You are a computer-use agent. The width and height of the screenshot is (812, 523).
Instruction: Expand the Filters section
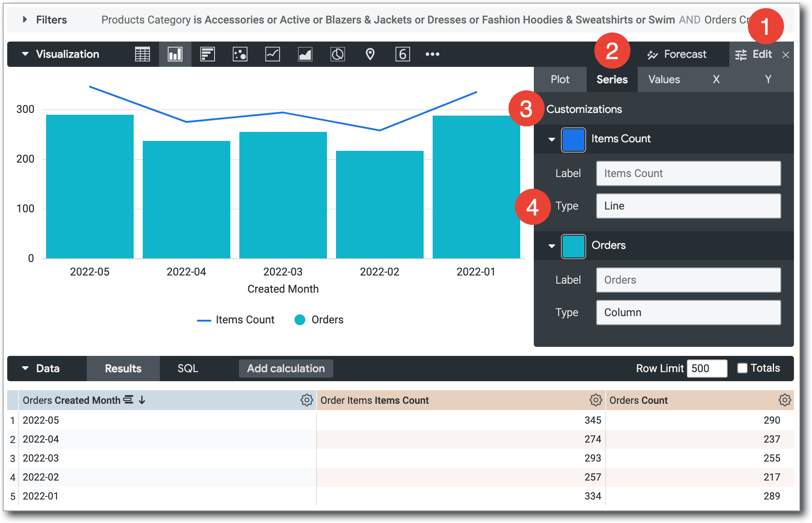25,19
